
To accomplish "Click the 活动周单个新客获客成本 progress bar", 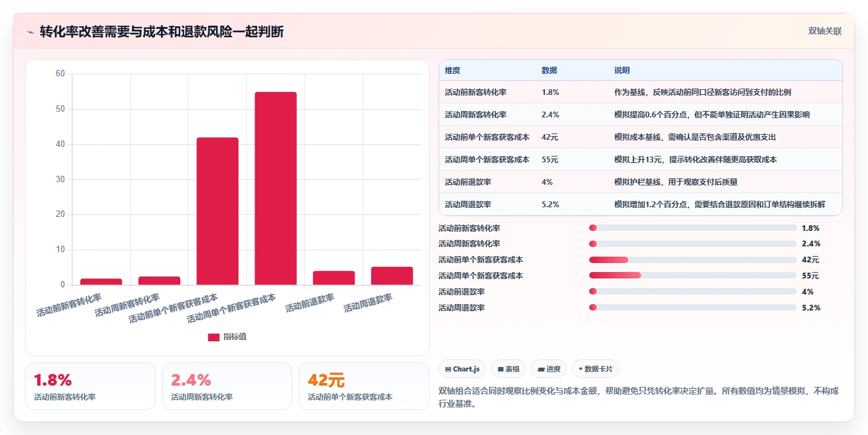I will point(692,276).
